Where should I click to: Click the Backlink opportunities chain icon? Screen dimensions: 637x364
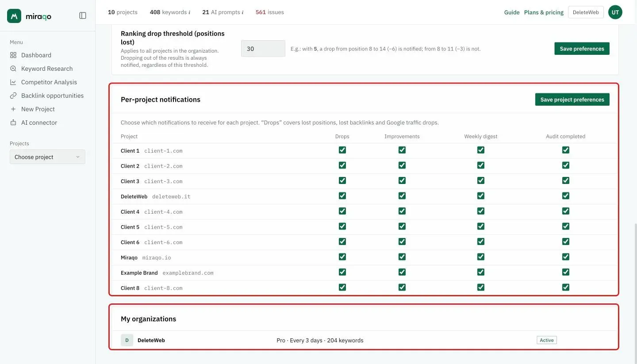coord(13,96)
